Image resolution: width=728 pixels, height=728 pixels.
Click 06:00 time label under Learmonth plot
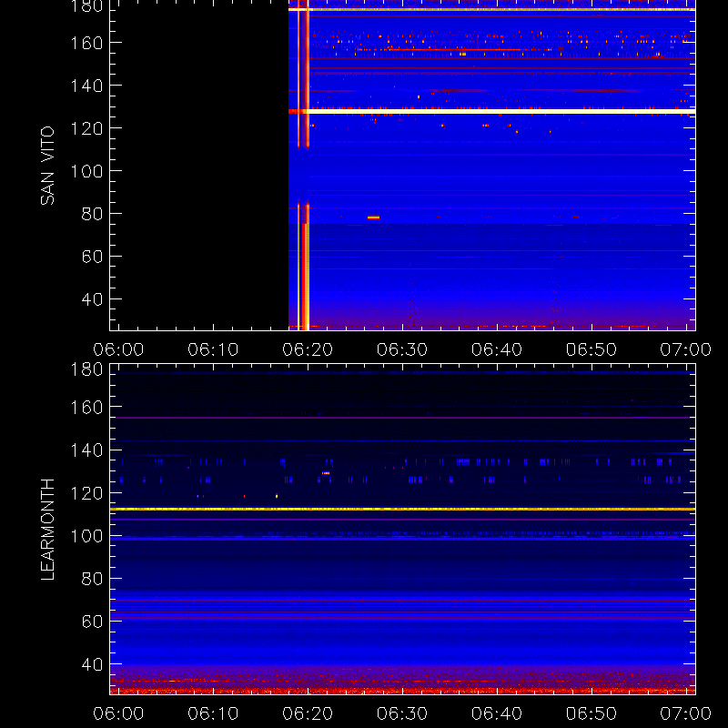coord(118,713)
